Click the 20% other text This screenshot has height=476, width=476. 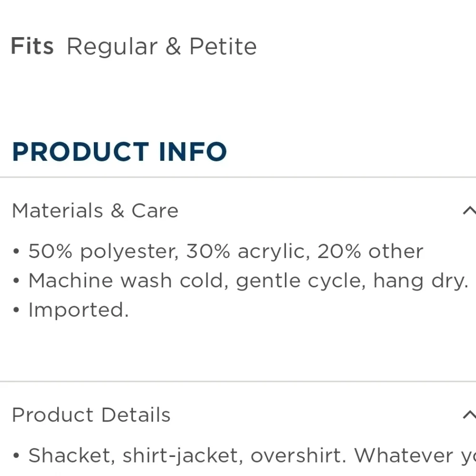tap(370, 251)
